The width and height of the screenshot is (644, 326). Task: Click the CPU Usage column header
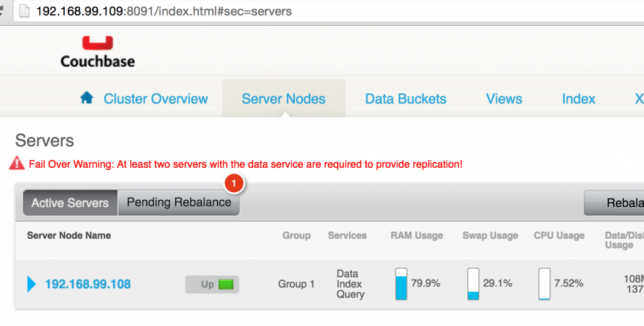pyautogui.click(x=559, y=236)
